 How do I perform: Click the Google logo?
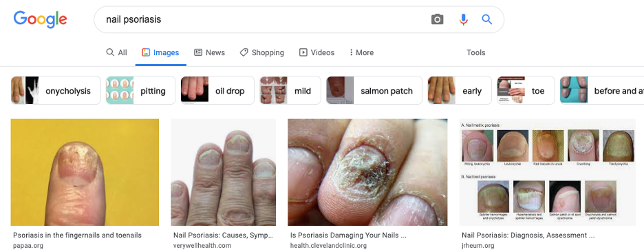point(40,19)
